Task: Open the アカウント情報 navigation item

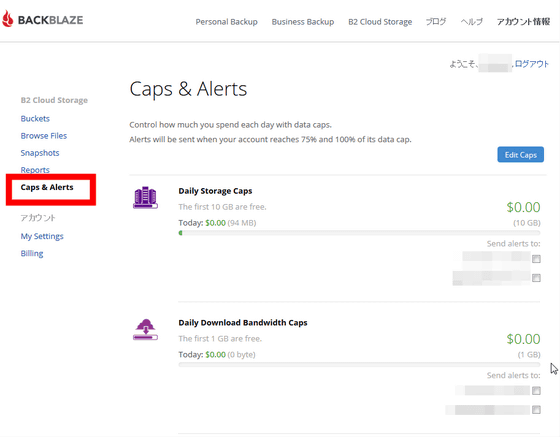Action: pos(523,22)
